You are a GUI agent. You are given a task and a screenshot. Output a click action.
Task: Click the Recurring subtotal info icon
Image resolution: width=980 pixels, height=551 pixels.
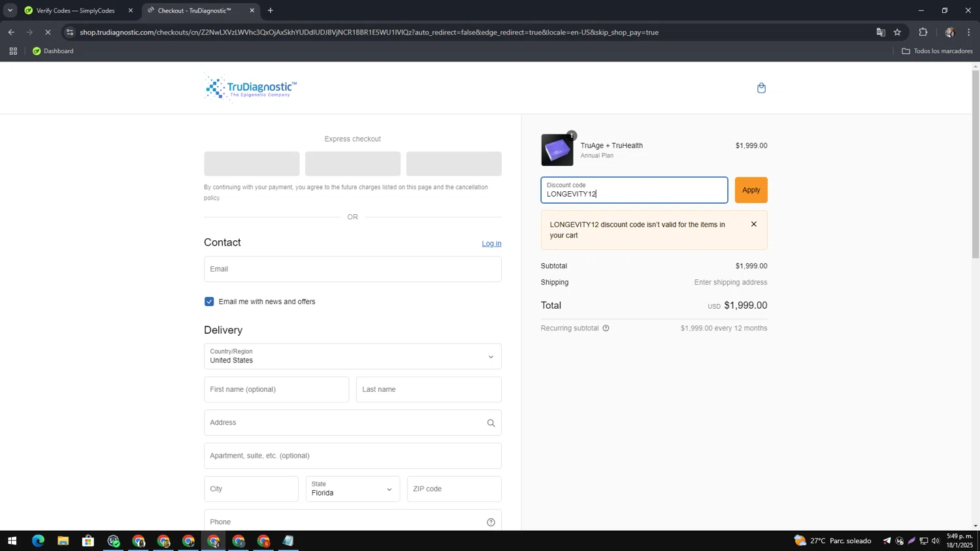coord(606,328)
